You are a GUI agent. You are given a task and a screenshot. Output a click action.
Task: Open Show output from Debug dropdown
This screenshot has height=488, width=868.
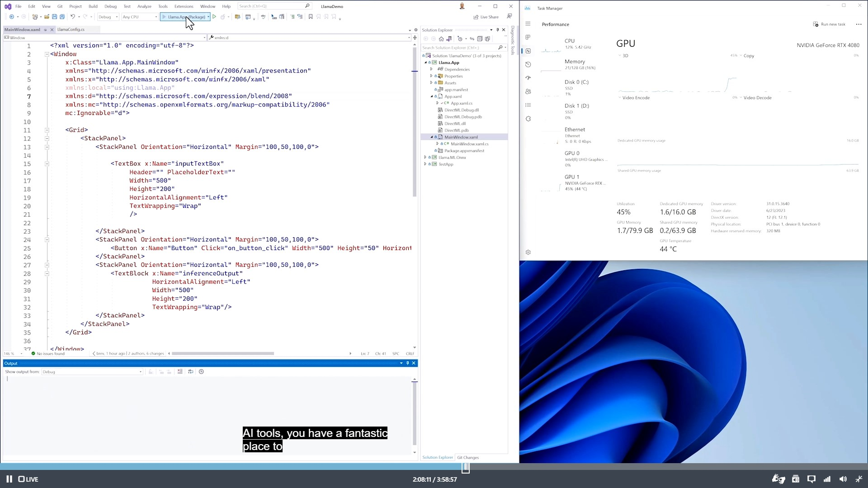click(x=92, y=371)
